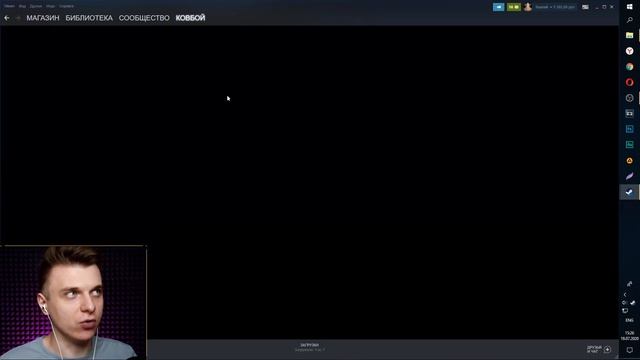Open the СООБЩЕСТВО tab

tap(144, 18)
